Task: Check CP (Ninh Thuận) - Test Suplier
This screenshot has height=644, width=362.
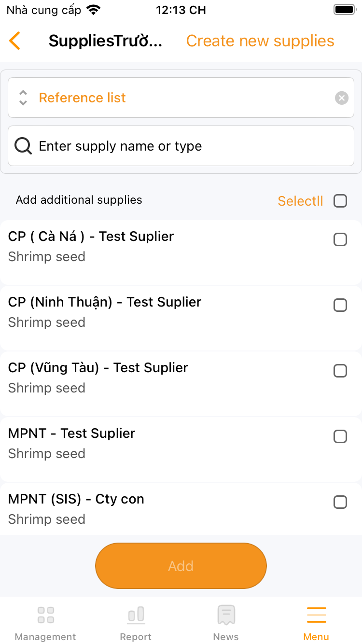Action: click(x=340, y=305)
